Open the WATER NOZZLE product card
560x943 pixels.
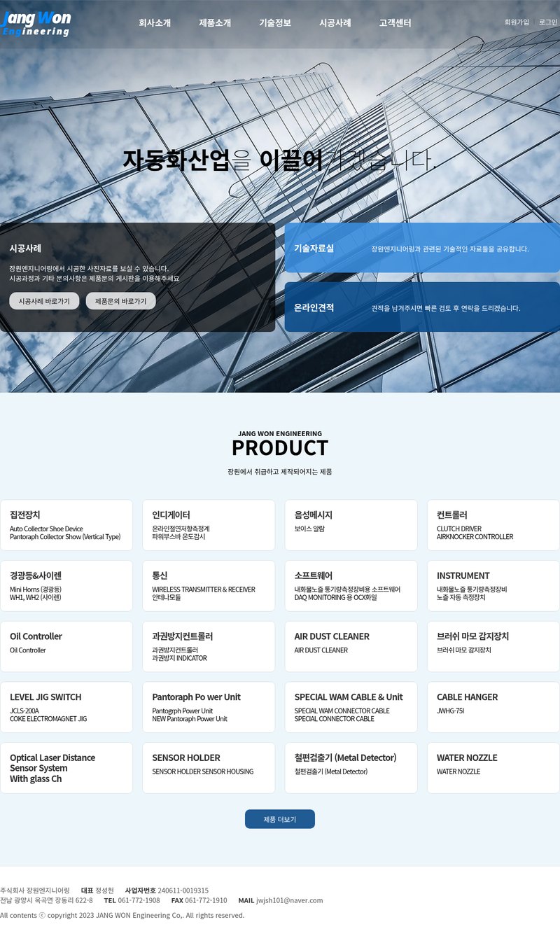tap(493, 768)
